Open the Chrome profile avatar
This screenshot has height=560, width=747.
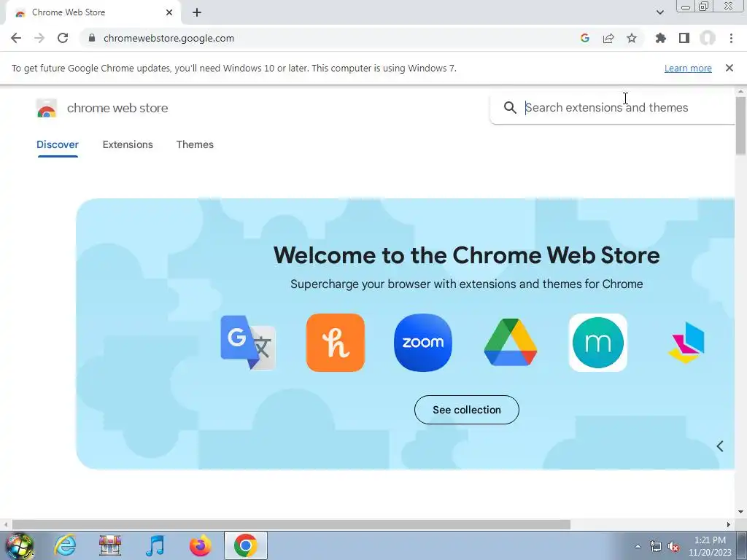point(708,38)
